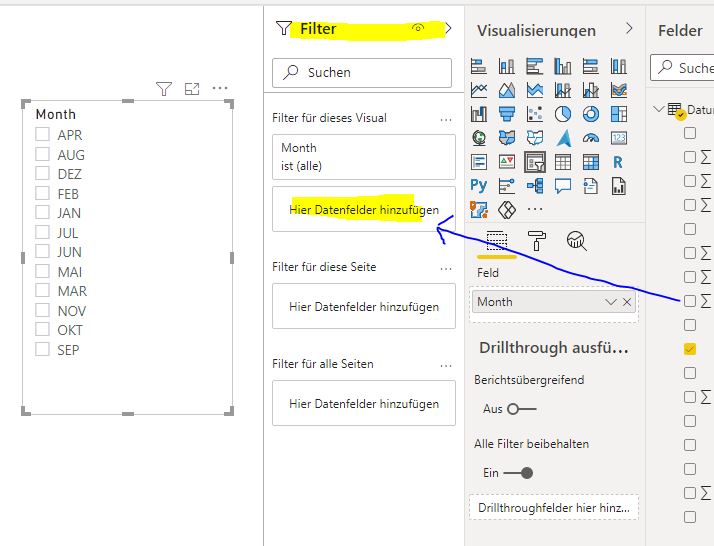Select the MAI checkbox in the slicer
This screenshot has width=714, height=546.
[42, 271]
